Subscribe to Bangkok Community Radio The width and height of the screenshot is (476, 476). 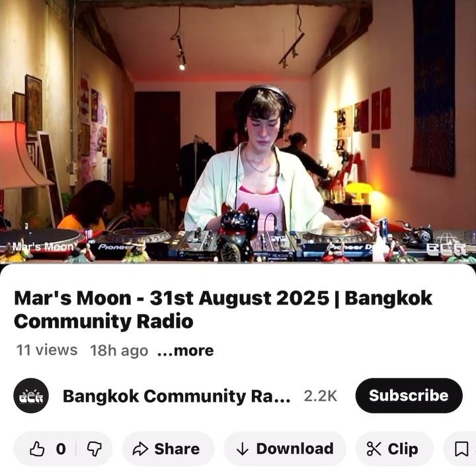409,395
